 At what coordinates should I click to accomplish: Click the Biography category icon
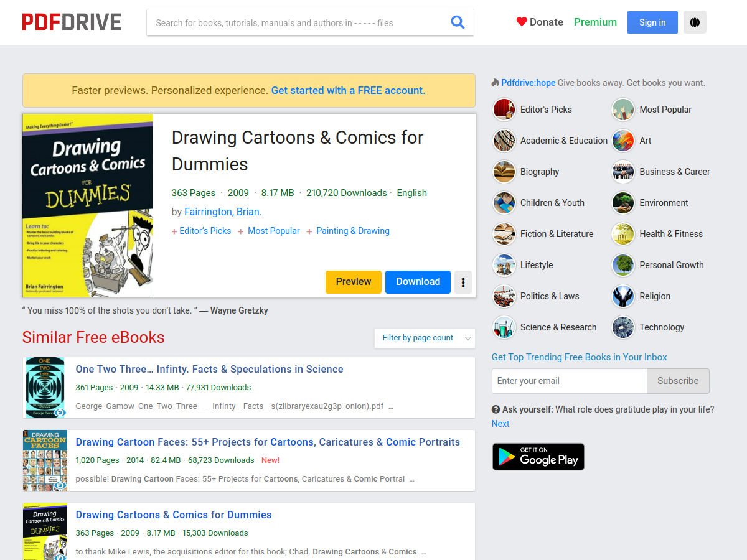click(x=504, y=172)
